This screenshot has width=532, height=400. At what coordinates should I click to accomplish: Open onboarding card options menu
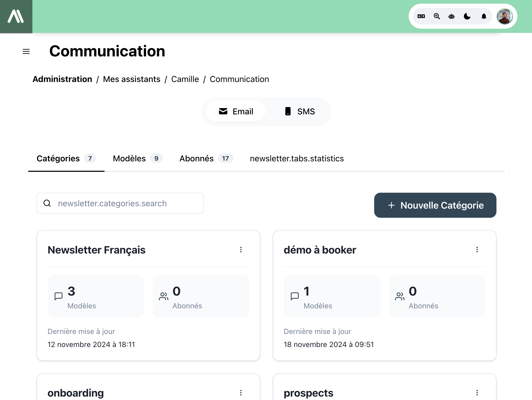click(x=241, y=393)
